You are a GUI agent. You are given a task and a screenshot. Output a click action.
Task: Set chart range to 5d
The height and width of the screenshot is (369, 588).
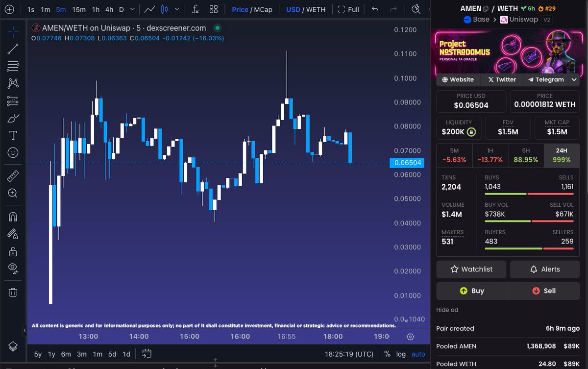tap(112, 354)
